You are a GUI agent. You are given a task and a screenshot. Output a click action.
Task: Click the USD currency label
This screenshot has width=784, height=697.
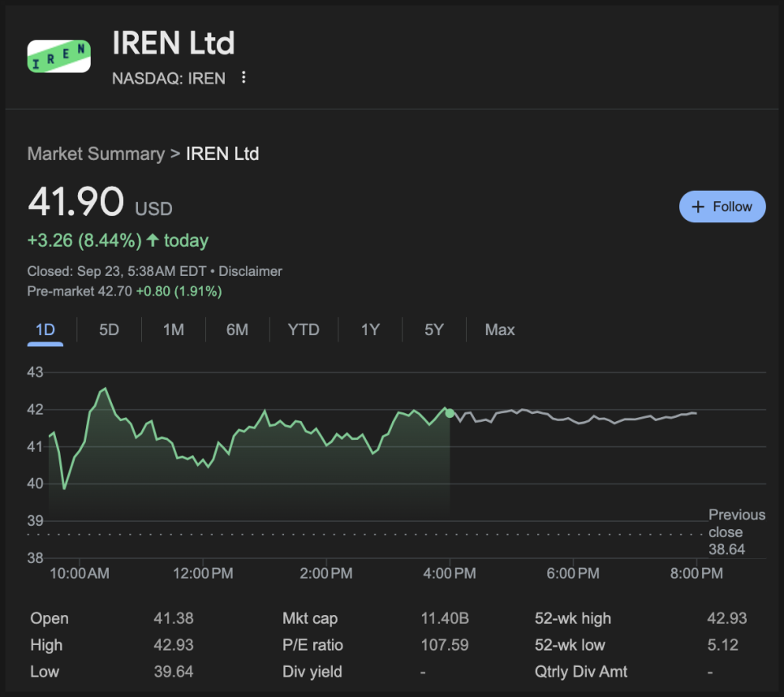(x=153, y=209)
